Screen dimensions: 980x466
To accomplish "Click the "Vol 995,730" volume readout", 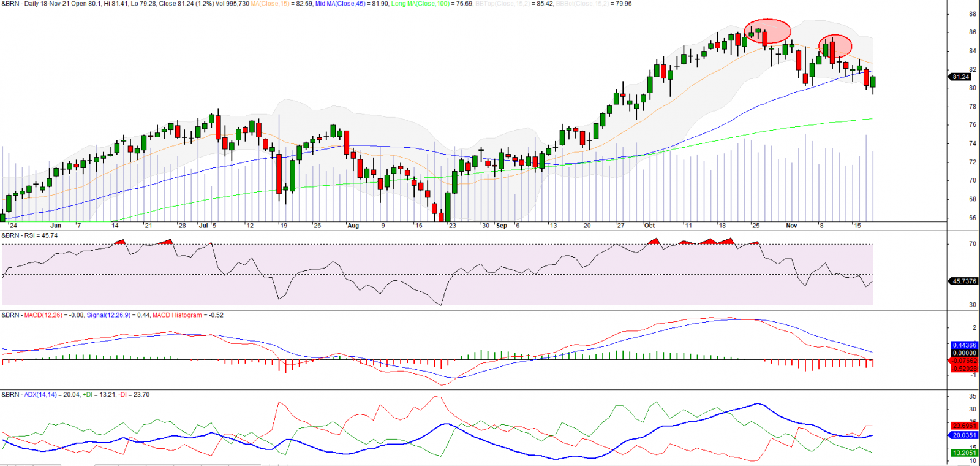I will [x=233, y=4].
